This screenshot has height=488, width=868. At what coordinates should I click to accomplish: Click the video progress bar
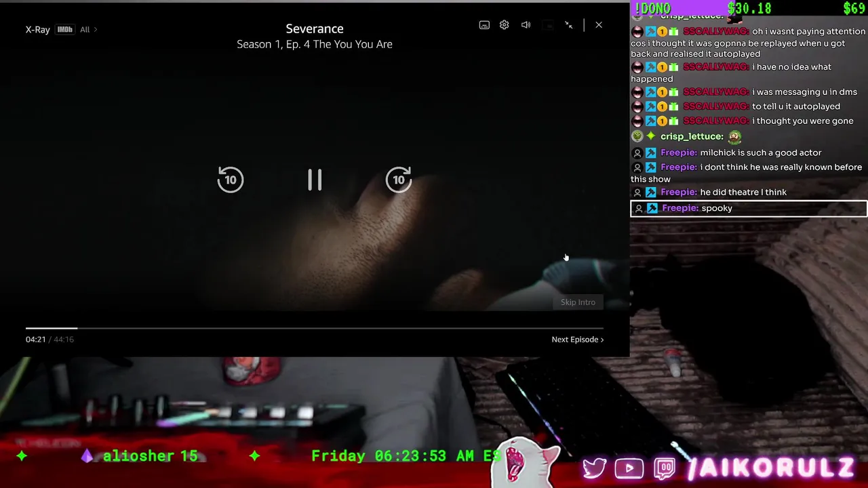point(315,328)
